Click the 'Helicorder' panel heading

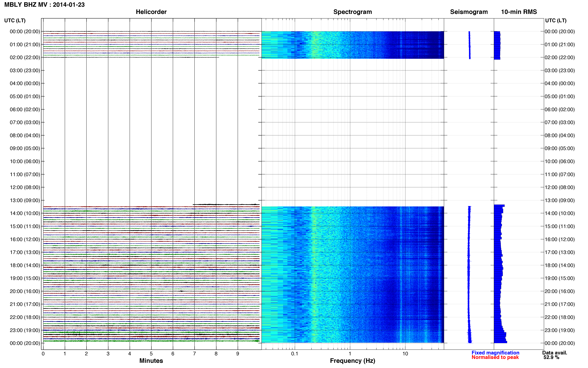(x=151, y=12)
